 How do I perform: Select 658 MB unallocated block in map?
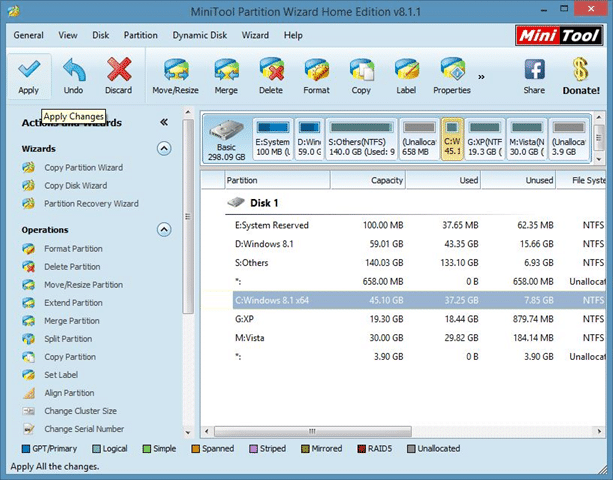click(419, 139)
